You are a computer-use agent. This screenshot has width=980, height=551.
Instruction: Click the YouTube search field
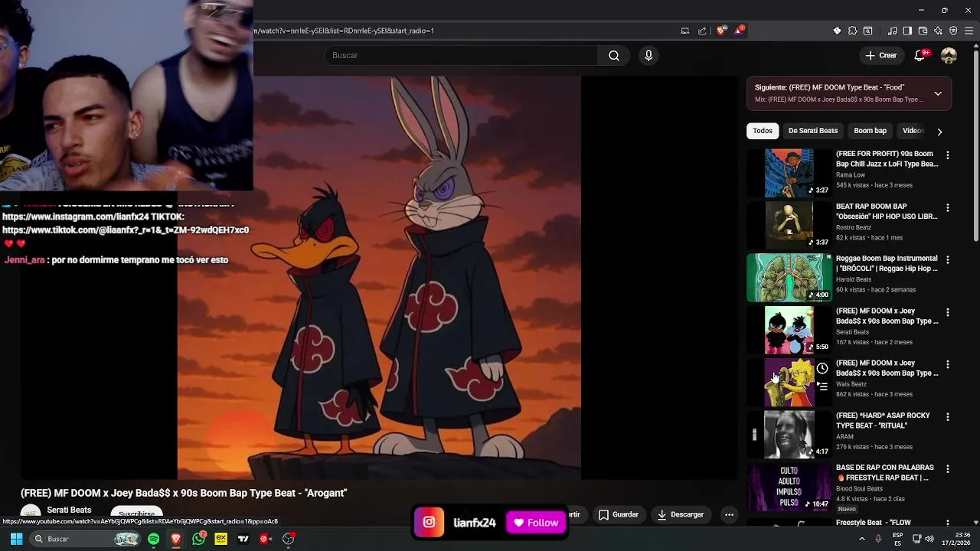point(461,55)
